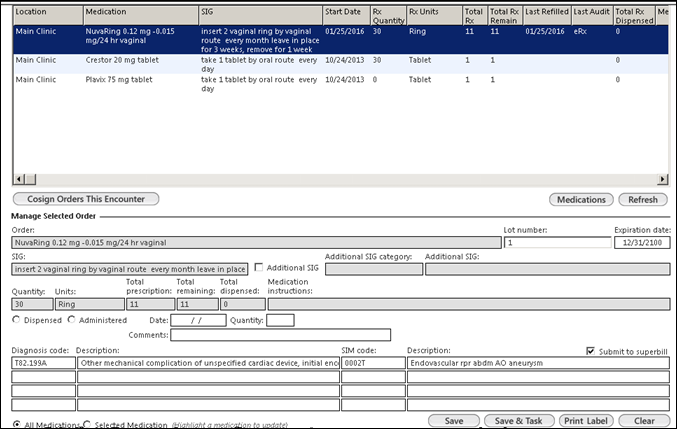Select the NuvaRing medication row
677x429 pixels.
(x=341, y=40)
